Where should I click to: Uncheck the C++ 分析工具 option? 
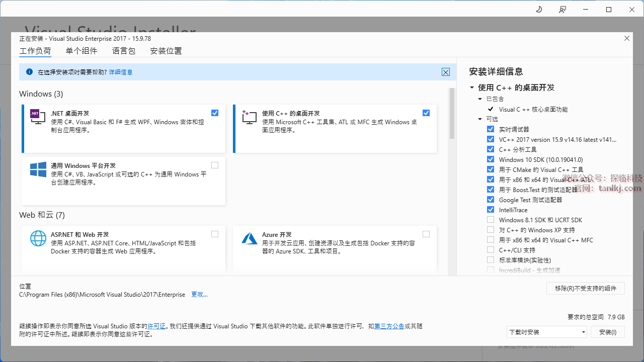tap(491, 149)
